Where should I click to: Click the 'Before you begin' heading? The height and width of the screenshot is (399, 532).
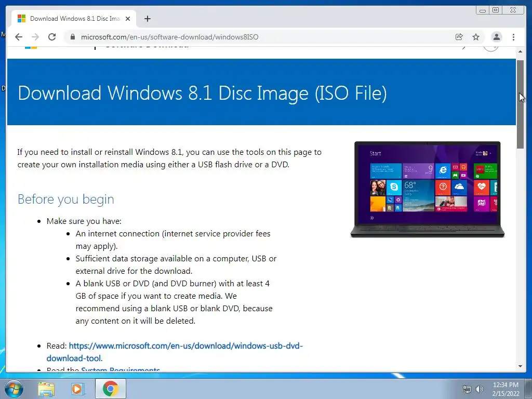pyautogui.click(x=66, y=199)
